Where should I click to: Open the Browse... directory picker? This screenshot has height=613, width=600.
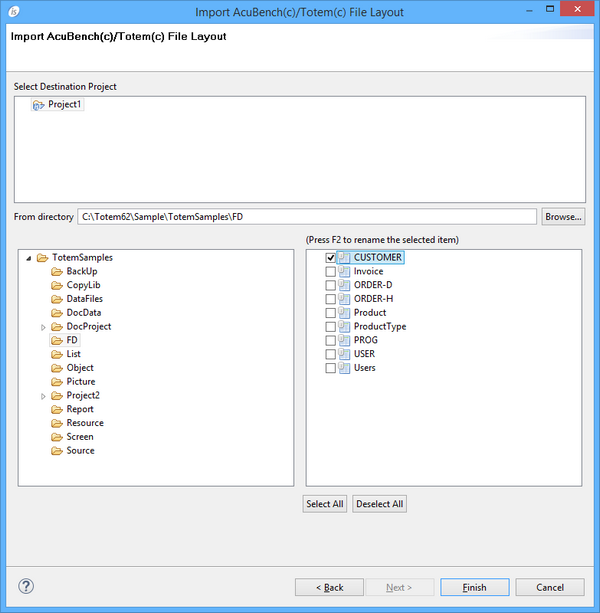[x=563, y=217]
